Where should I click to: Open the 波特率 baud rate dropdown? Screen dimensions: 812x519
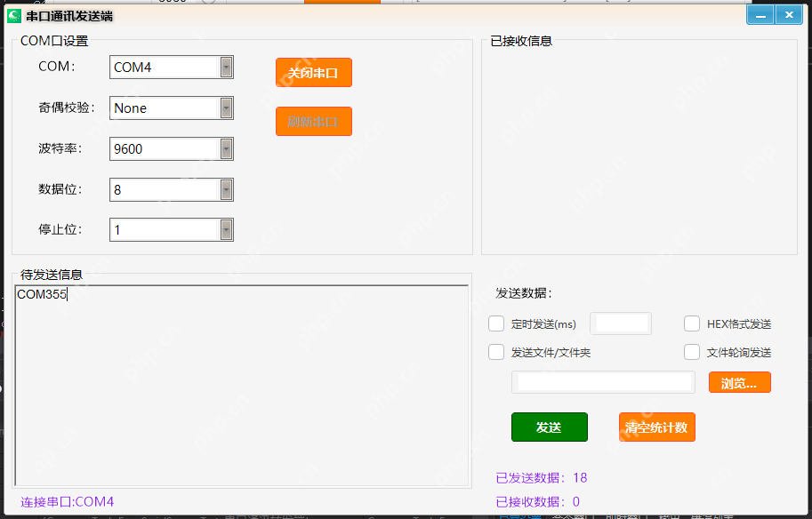[x=227, y=148]
